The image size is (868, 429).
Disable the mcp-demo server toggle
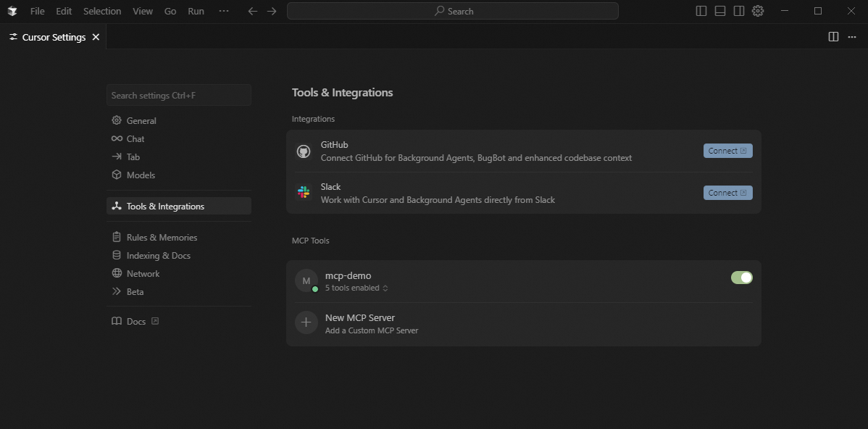point(742,278)
